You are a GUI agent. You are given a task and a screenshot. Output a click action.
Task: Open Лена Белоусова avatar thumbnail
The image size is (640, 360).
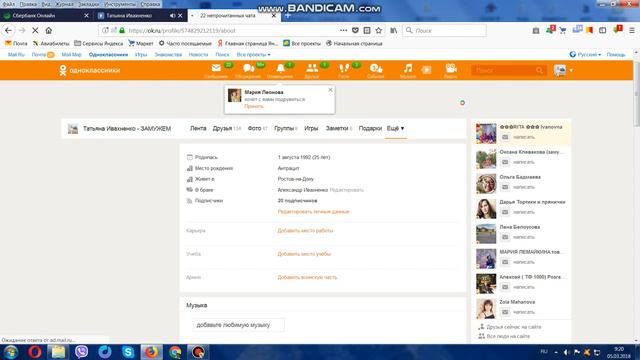(x=486, y=233)
